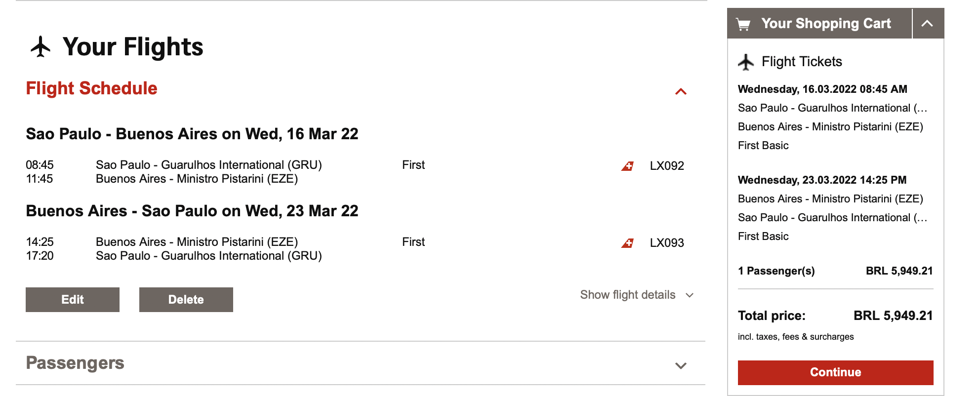Delete the selected flights
The width and height of the screenshot is (980, 396).
tap(186, 300)
